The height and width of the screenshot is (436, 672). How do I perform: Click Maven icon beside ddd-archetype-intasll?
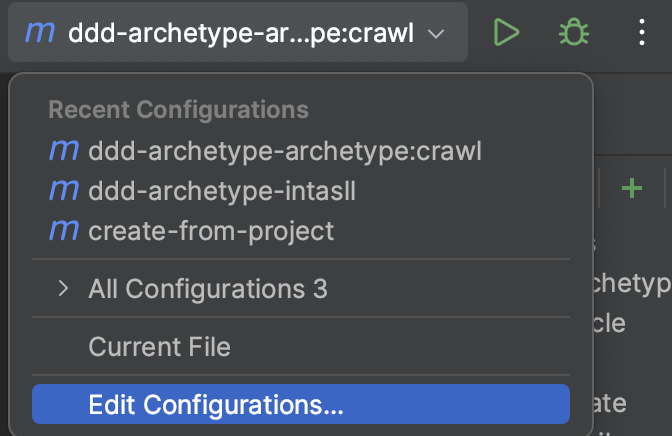click(x=63, y=191)
